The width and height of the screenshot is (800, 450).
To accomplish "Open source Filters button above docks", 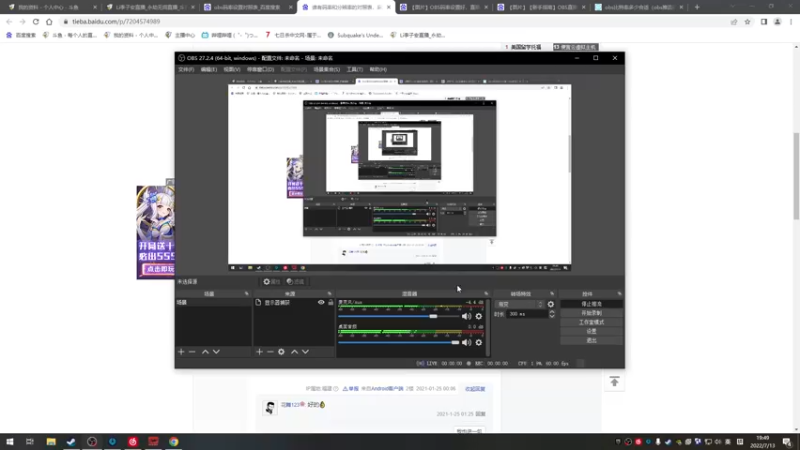I will [x=295, y=282].
